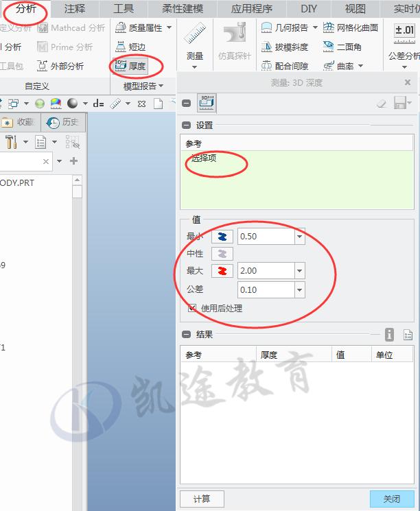Close the 3D 深度 measure dialog
Screen dimensions: 420x511
(x=407, y=82)
